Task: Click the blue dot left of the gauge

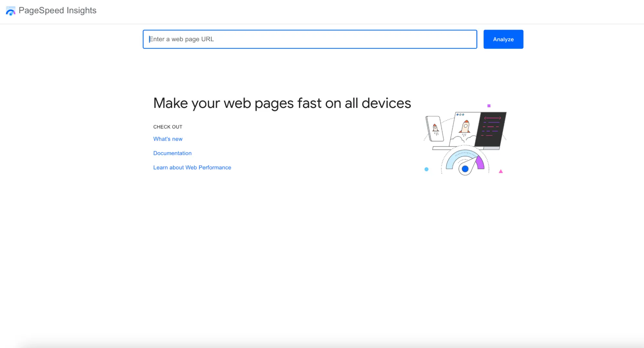Action: click(427, 169)
